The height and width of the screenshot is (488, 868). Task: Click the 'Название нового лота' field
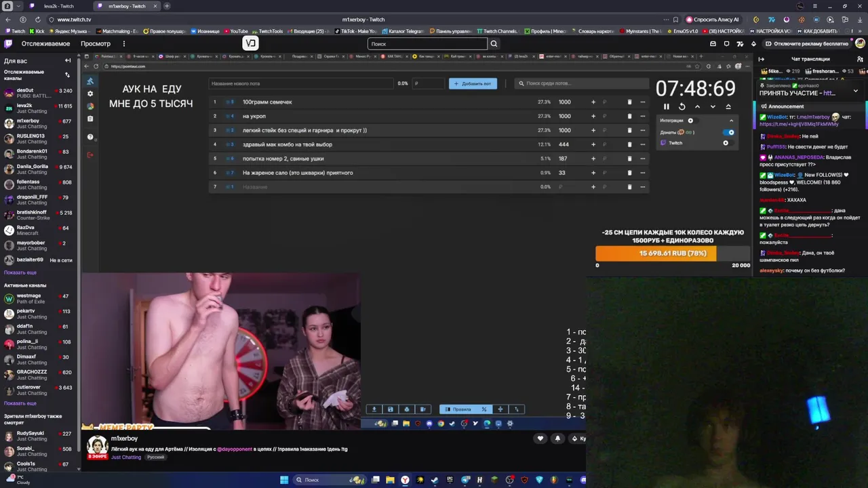301,83
